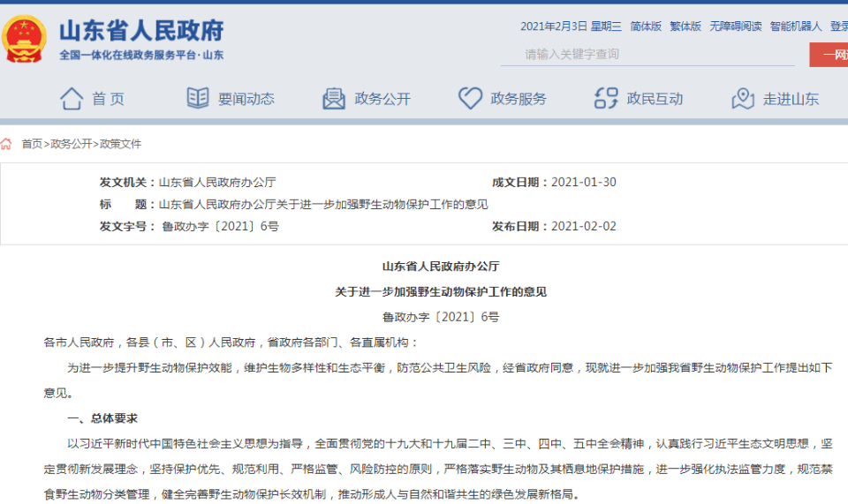Open 政策文件 breadcrumb link
This screenshot has width=848, height=504.
click(x=120, y=144)
